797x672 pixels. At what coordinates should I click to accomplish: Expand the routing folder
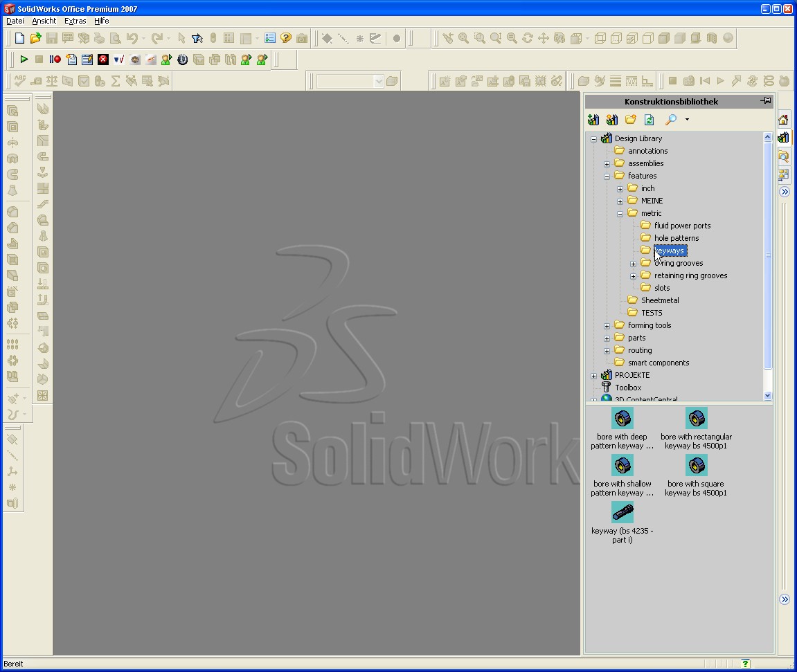click(x=607, y=351)
